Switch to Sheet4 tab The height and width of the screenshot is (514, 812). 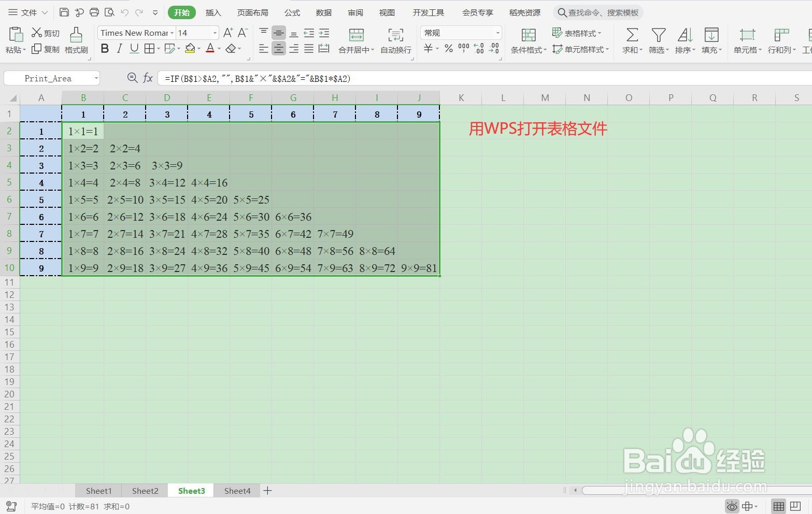[237, 491]
